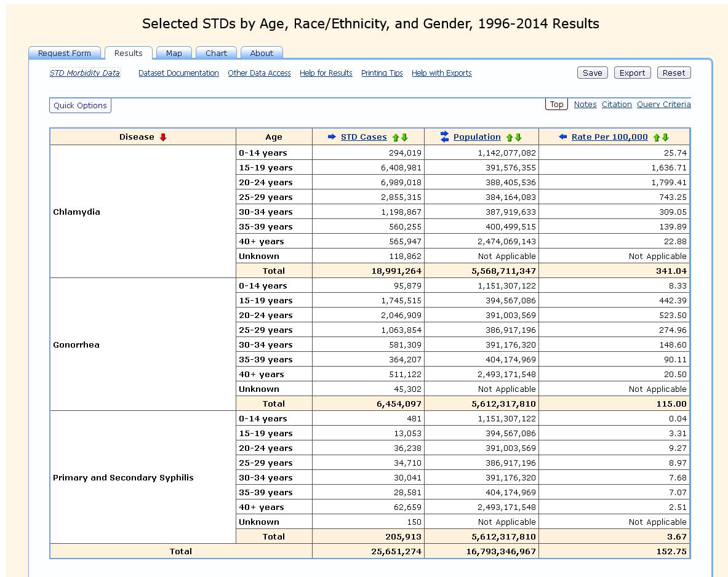
Task: Open the Map tab
Action: [174, 54]
